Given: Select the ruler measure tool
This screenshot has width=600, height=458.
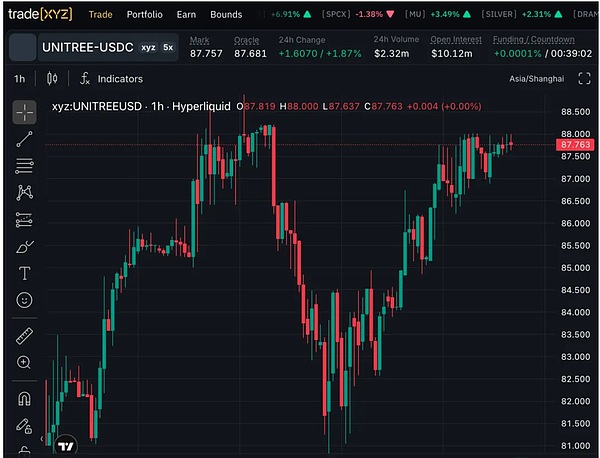Looking at the screenshot, I should pyautogui.click(x=24, y=336).
